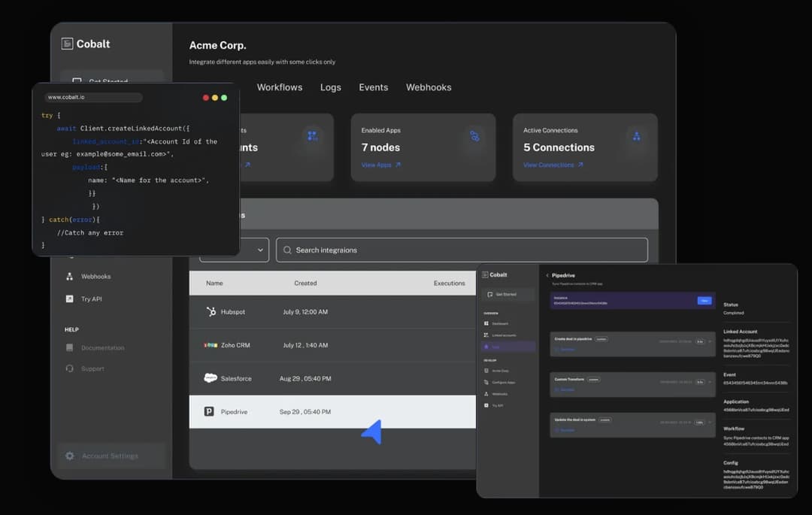This screenshot has height=515, width=812.
Task: Click the Webhooks icon in the Pipedrive window sidebar
Action: coord(486,394)
